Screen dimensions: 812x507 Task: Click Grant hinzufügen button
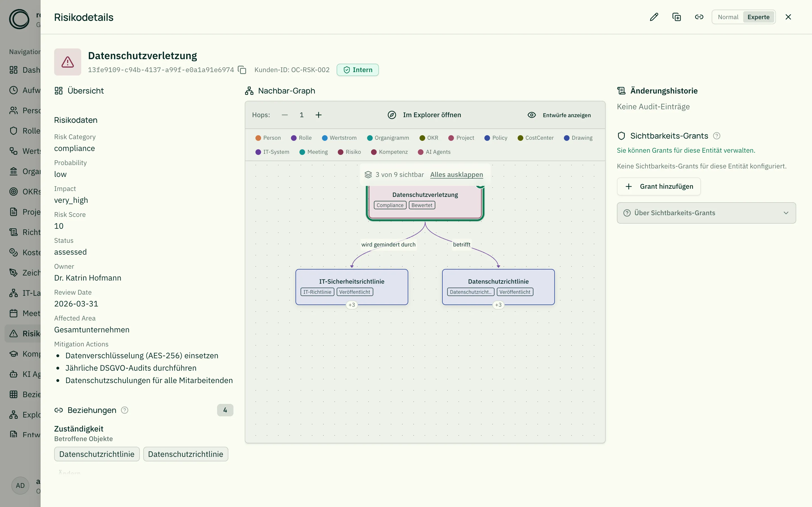658,186
